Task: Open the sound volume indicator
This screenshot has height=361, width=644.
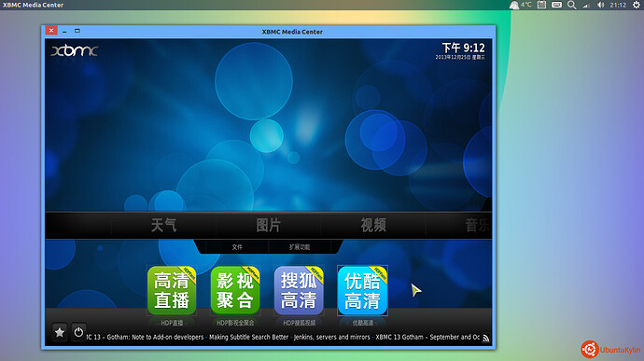Action: [601, 5]
